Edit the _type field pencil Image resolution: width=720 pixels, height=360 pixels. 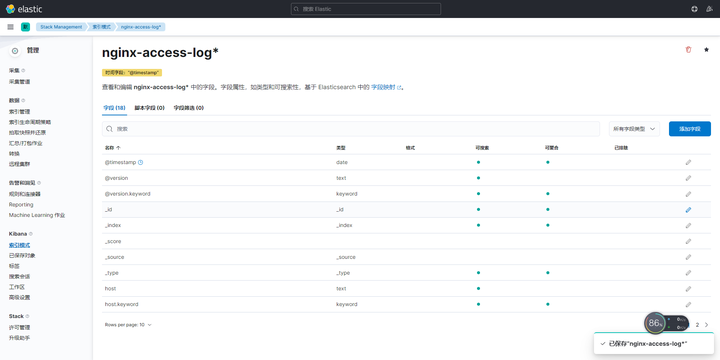(x=688, y=273)
